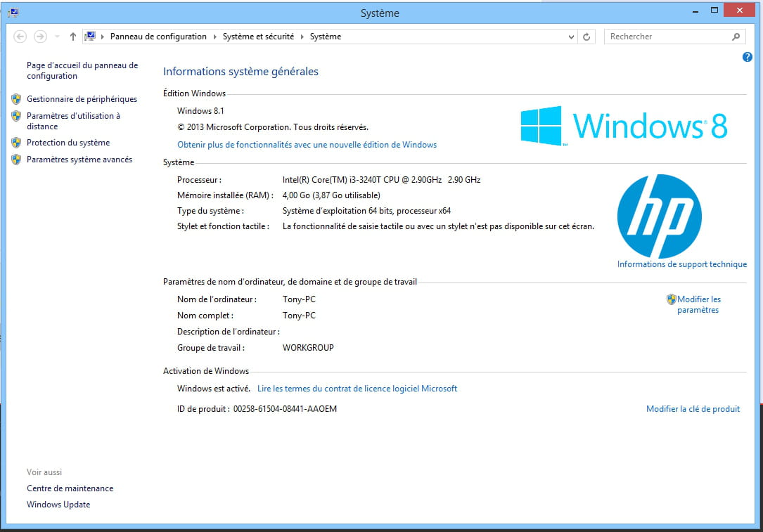Select Tony-PC next to Nom de l'ordinateur
The height and width of the screenshot is (532, 763).
[299, 299]
